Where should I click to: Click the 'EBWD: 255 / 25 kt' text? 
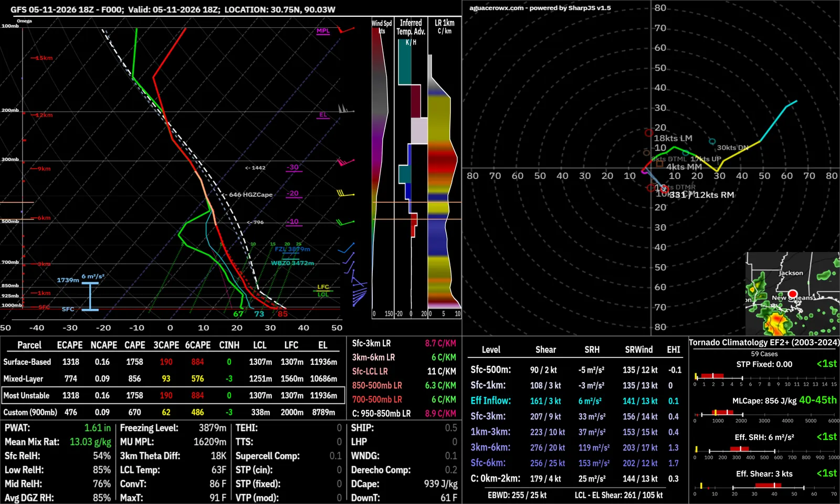tap(517, 495)
